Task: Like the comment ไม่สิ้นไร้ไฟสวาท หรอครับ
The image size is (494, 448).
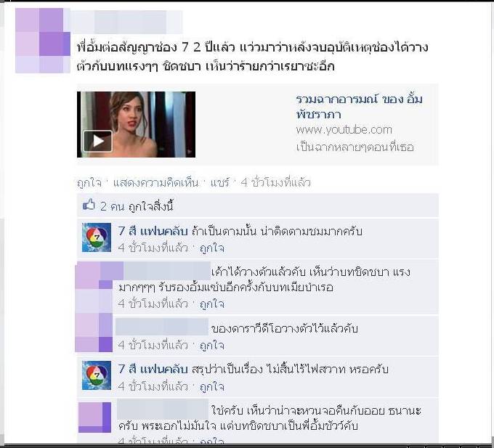Action: [212, 386]
